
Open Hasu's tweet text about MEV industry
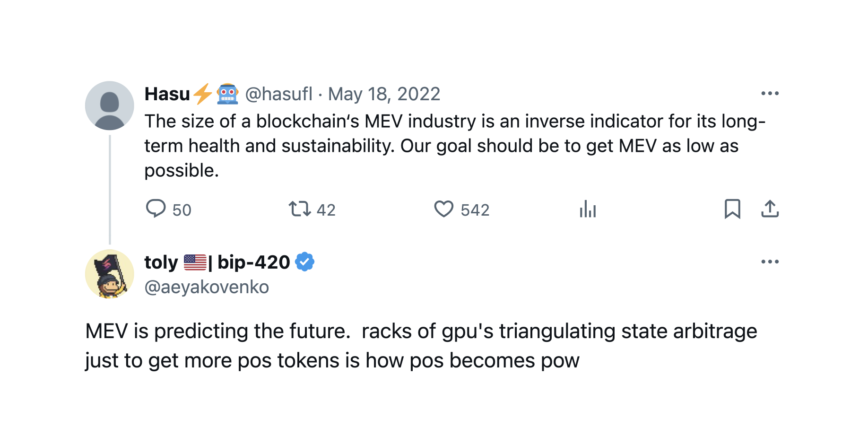(x=455, y=146)
